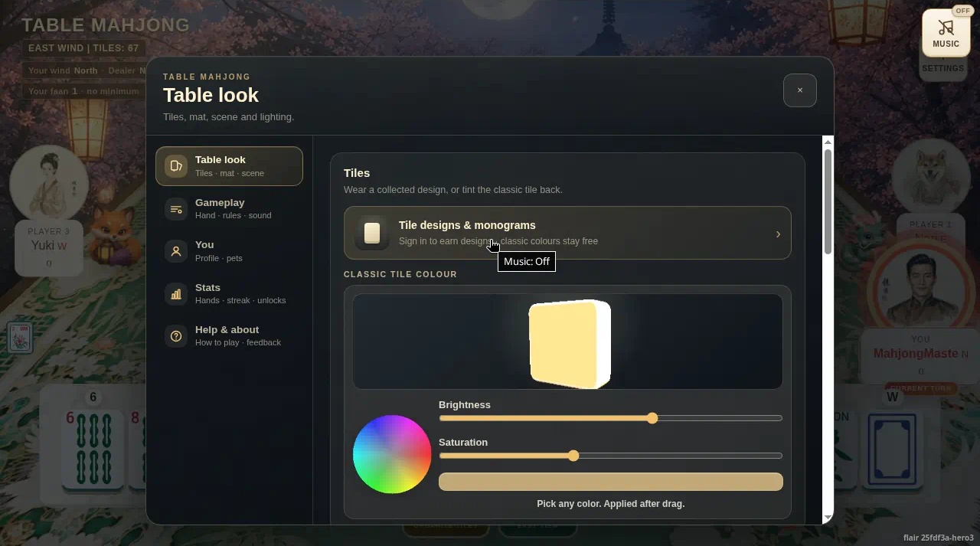The width and height of the screenshot is (980, 546).
Task: Click the scrollbar down arrow in dialog
Action: [828, 518]
